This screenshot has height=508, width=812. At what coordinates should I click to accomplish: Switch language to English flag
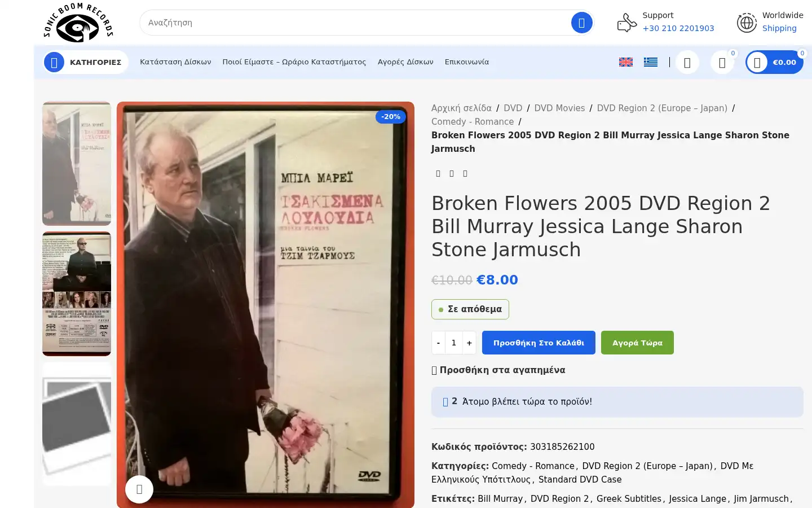tap(626, 62)
